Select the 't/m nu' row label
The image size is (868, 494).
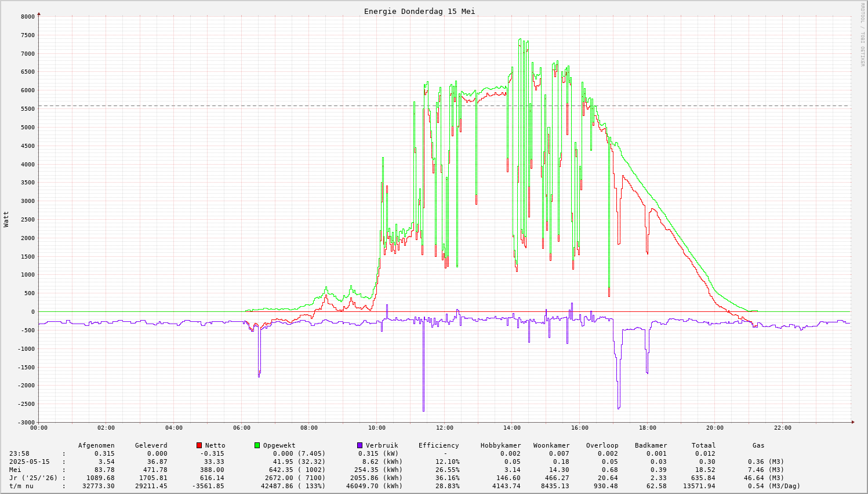[x=21, y=486]
